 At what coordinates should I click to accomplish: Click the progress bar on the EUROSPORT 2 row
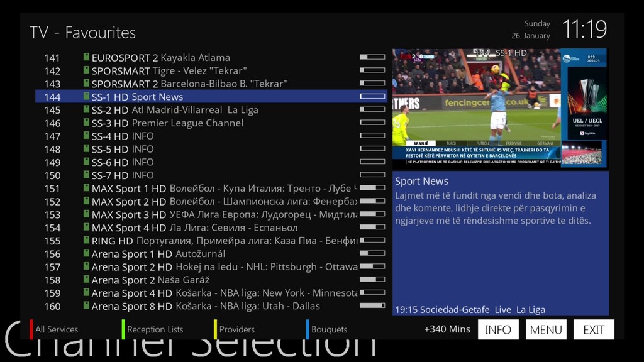372,57
